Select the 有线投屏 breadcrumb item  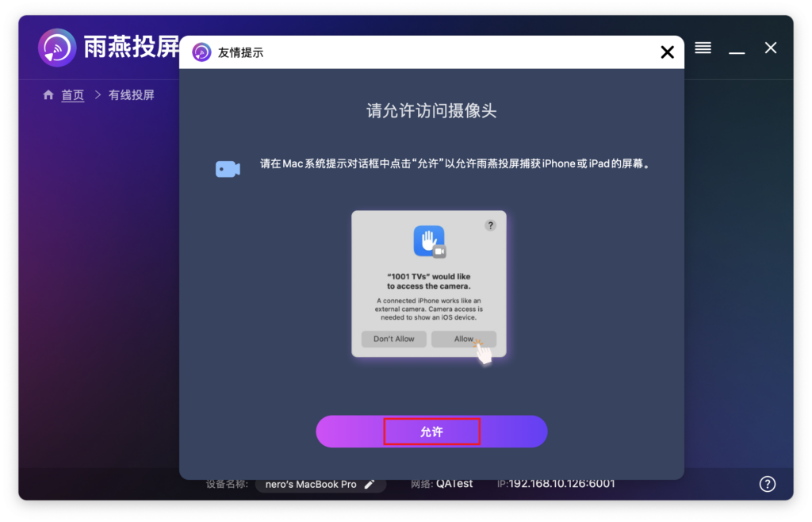132,95
